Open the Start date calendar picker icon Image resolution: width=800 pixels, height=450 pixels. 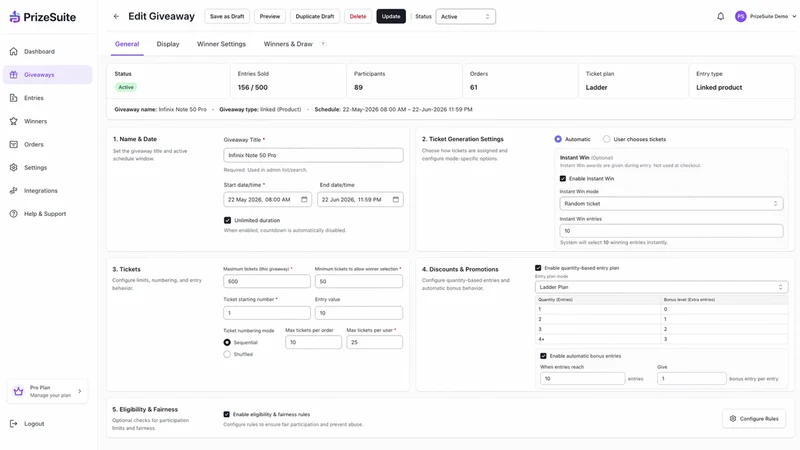point(304,199)
